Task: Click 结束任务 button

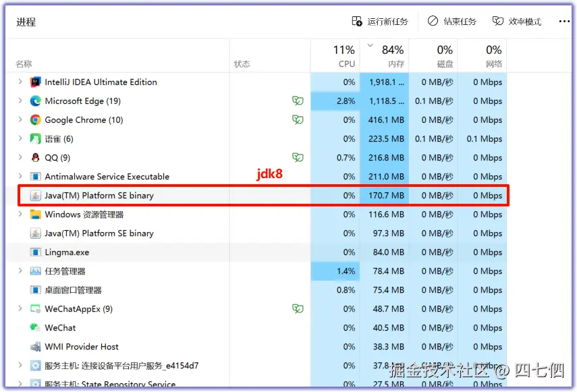Action: point(452,22)
